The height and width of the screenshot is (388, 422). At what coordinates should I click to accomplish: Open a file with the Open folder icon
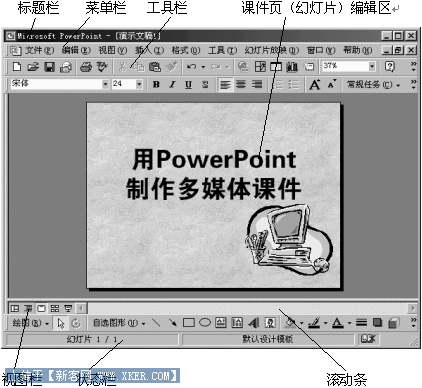click(33, 67)
